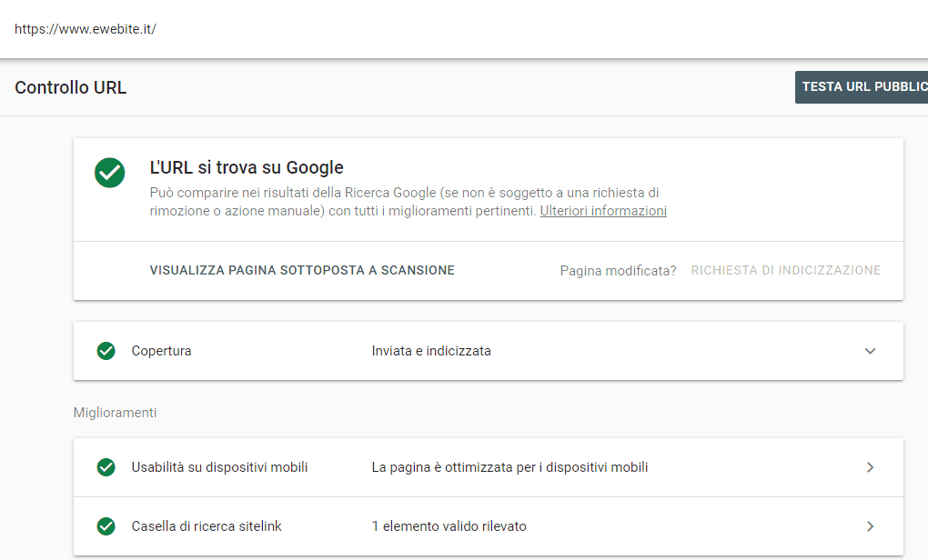Screen dimensions: 928x560
Task: Click the Inviata e indicizzata status text
Action: 431,351
